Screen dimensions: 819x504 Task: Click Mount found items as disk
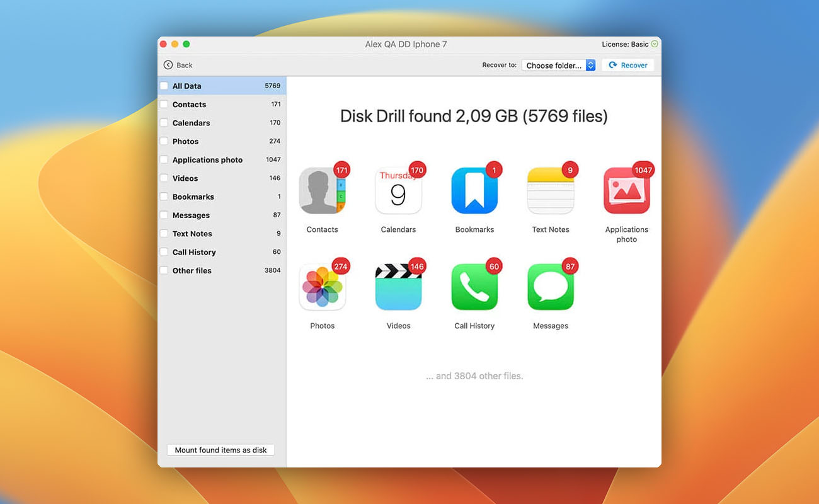(x=220, y=450)
